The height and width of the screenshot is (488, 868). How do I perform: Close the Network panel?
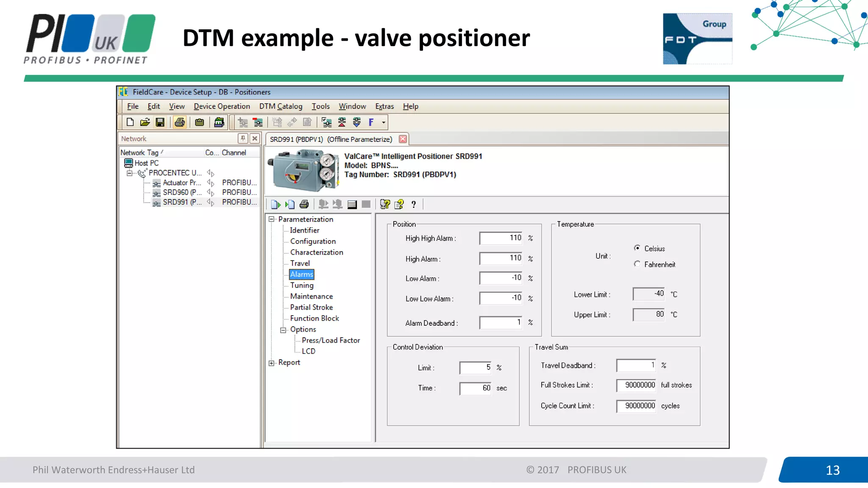coord(255,138)
